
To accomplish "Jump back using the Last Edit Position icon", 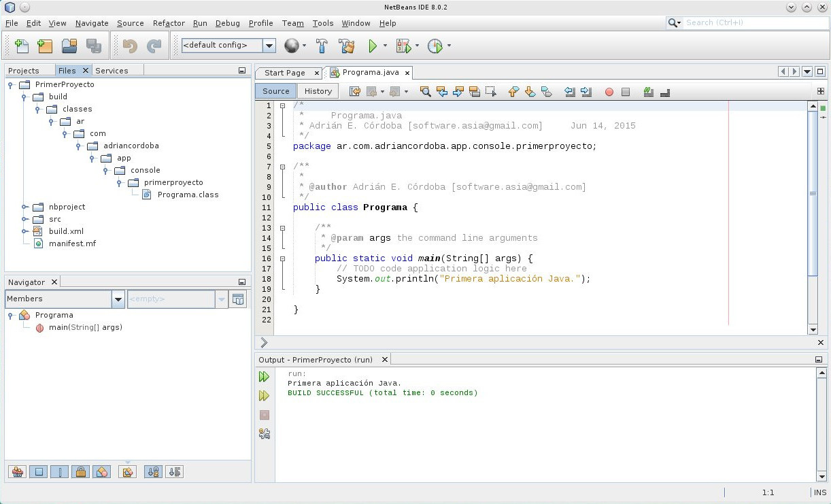I will pos(354,91).
